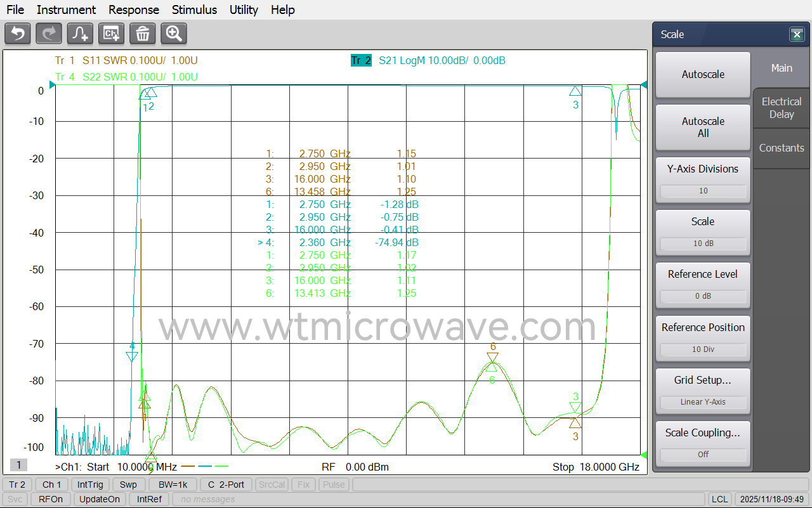Switch to the Constants tab
The height and width of the screenshot is (508, 812).
tap(781, 148)
